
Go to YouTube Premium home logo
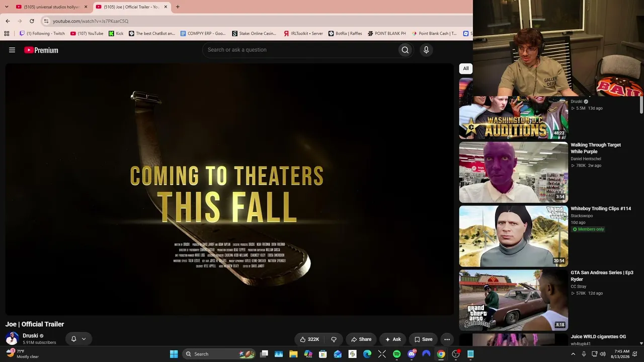click(x=41, y=50)
